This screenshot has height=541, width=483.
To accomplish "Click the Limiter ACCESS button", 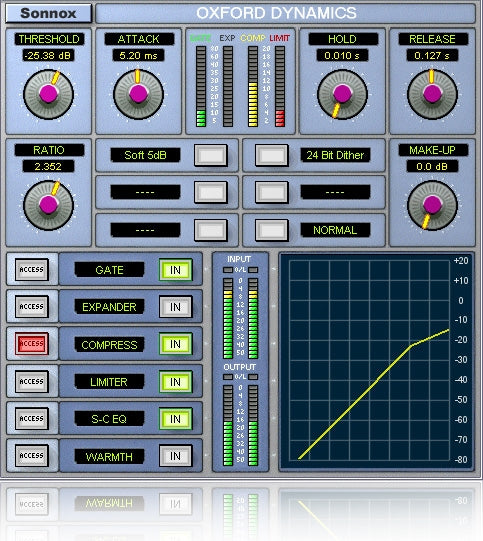I will (31, 381).
